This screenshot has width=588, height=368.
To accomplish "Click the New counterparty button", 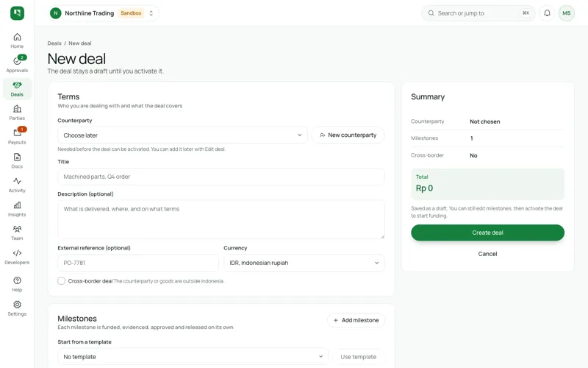I will pyautogui.click(x=348, y=135).
